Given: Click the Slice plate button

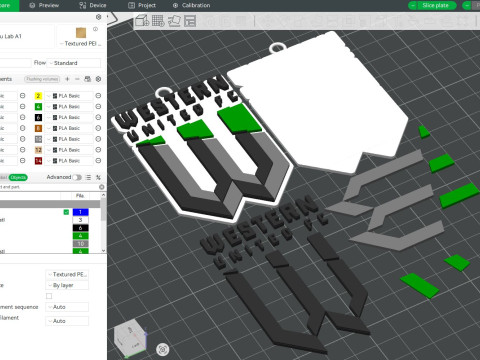Looking at the screenshot, I should [435, 5].
